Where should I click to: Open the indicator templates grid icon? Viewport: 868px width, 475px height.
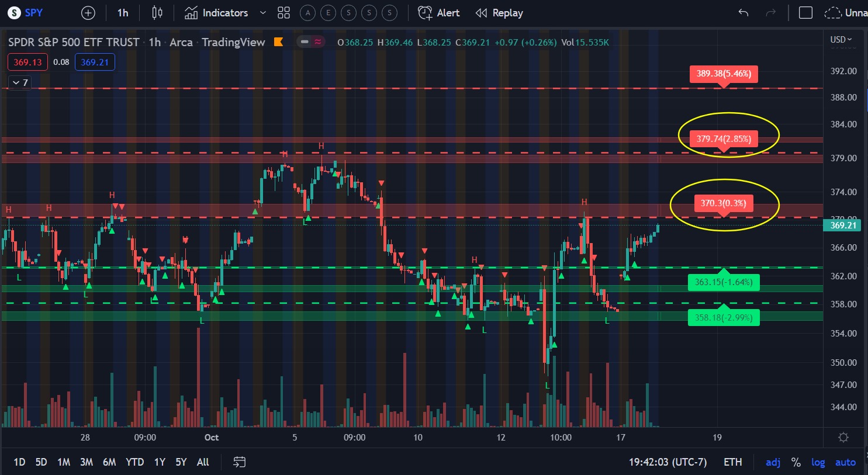tap(283, 13)
